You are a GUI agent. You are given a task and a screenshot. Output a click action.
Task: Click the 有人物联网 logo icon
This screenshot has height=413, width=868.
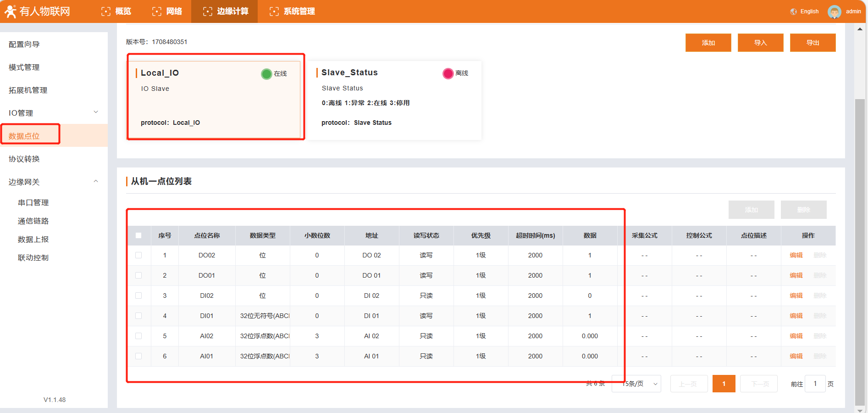tap(10, 11)
